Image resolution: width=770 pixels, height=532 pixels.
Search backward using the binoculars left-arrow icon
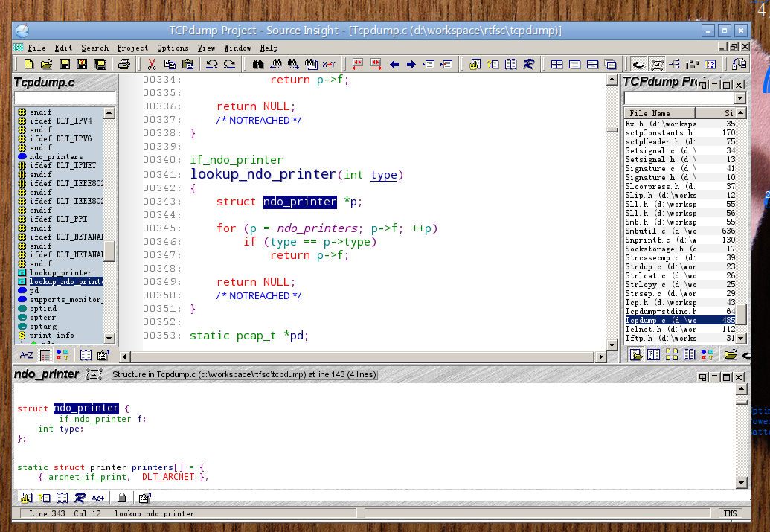(276, 64)
